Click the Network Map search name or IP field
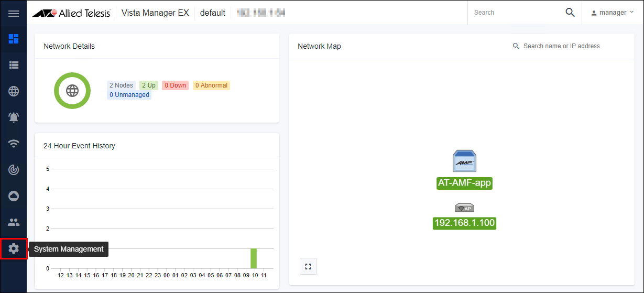 566,46
